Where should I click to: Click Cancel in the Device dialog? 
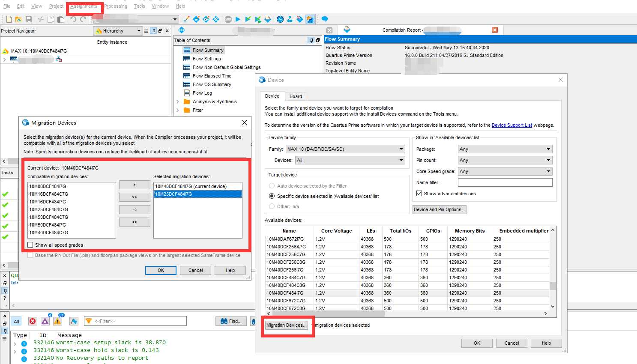pyautogui.click(x=511, y=343)
